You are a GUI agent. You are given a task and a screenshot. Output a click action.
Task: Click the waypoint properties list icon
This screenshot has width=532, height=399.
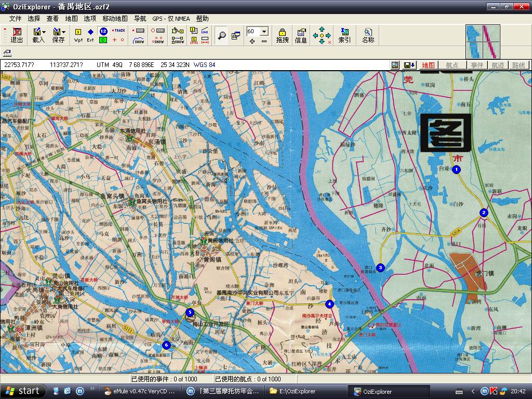[x=194, y=31]
